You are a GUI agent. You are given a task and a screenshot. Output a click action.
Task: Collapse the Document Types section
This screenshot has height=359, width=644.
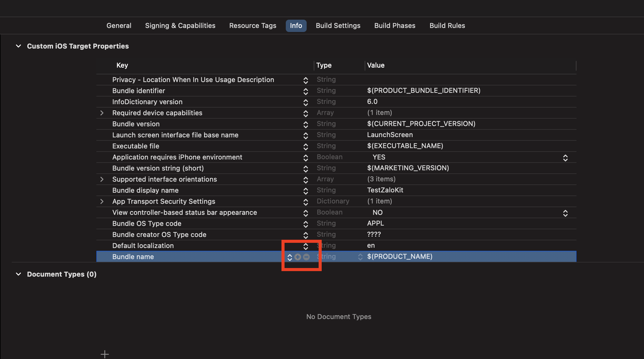(x=18, y=274)
